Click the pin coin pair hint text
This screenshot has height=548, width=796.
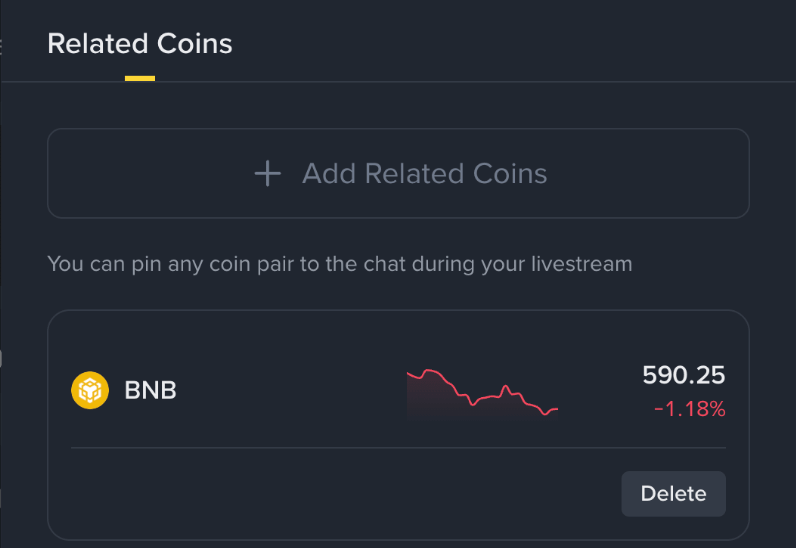pos(339,265)
